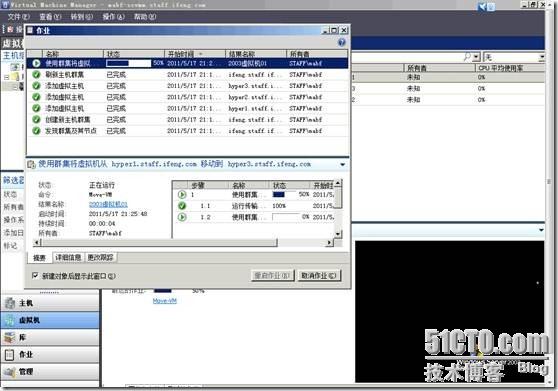
Task: Open the 查看 menu
Action: [x=50, y=17]
